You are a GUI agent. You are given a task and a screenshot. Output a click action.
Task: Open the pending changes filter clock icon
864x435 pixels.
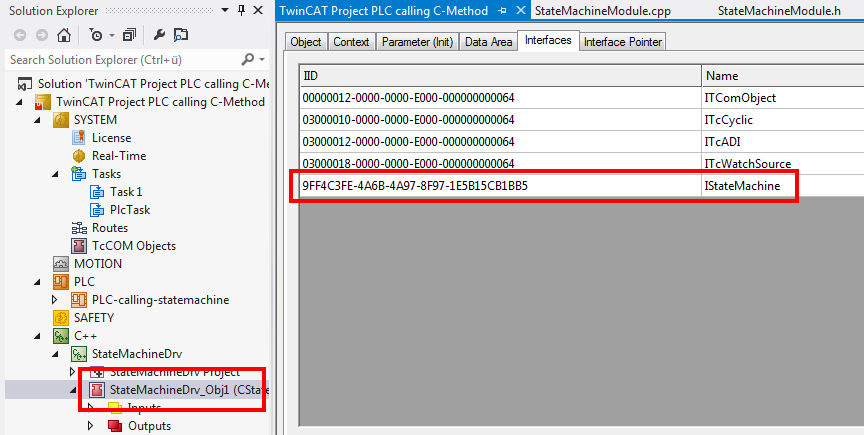point(96,35)
